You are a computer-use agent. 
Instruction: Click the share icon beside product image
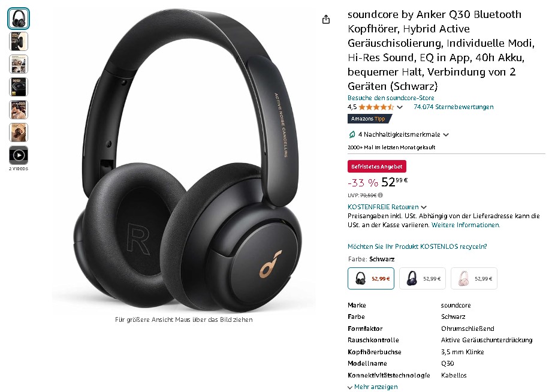click(325, 19)
